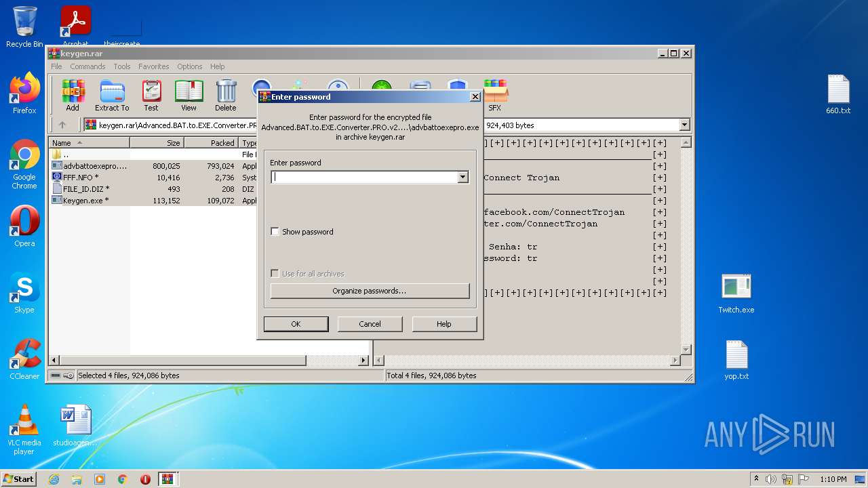The width and height of the screenshot is (868, 488).
Task: Select Twitch.exe file on desktop
Action: click(x=736, y=293)
